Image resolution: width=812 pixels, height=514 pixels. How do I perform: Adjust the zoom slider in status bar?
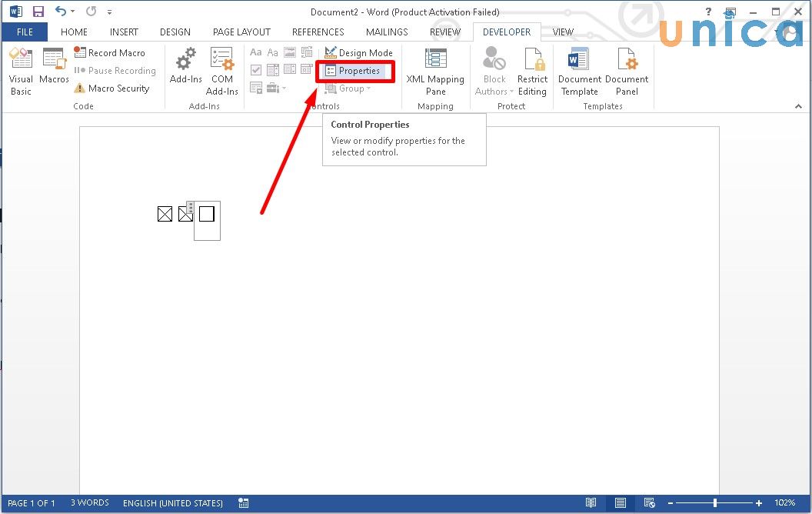click(x=715, y=503)
